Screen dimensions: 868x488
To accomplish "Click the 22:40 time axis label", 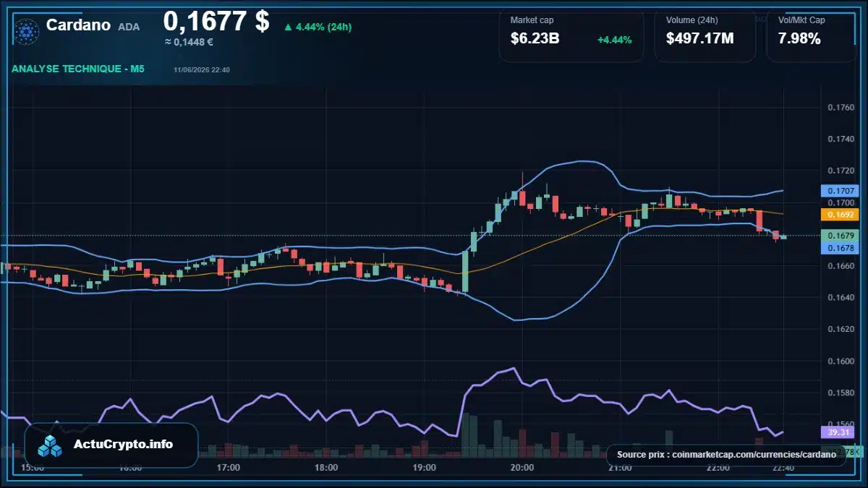I will (784, 468).
